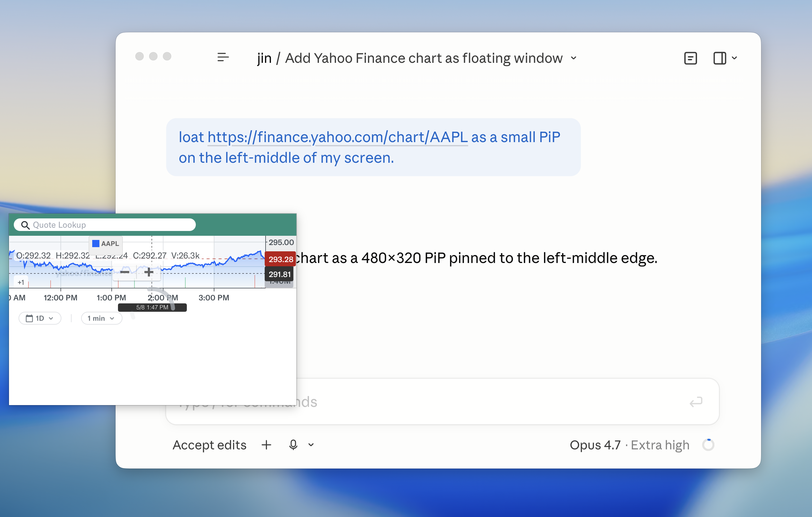
Task: Click the loading spinner indicator
Action: 708,445
